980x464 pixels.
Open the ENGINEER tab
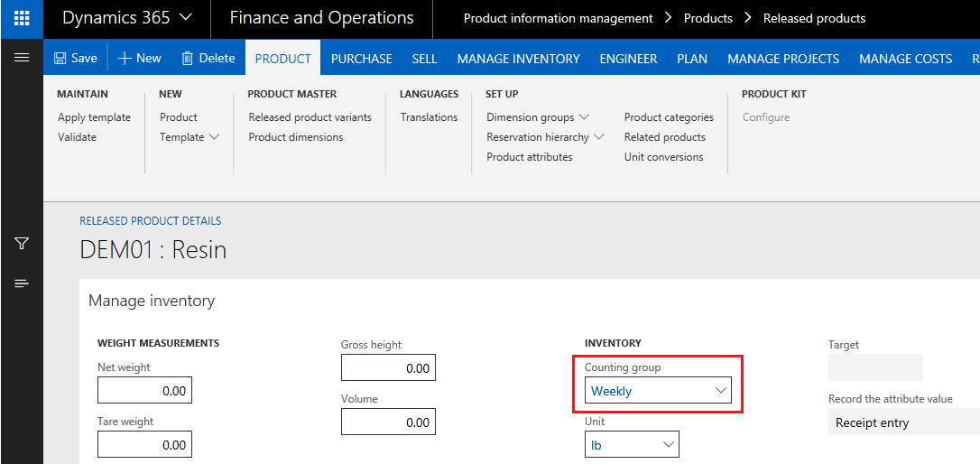point(629,59)
